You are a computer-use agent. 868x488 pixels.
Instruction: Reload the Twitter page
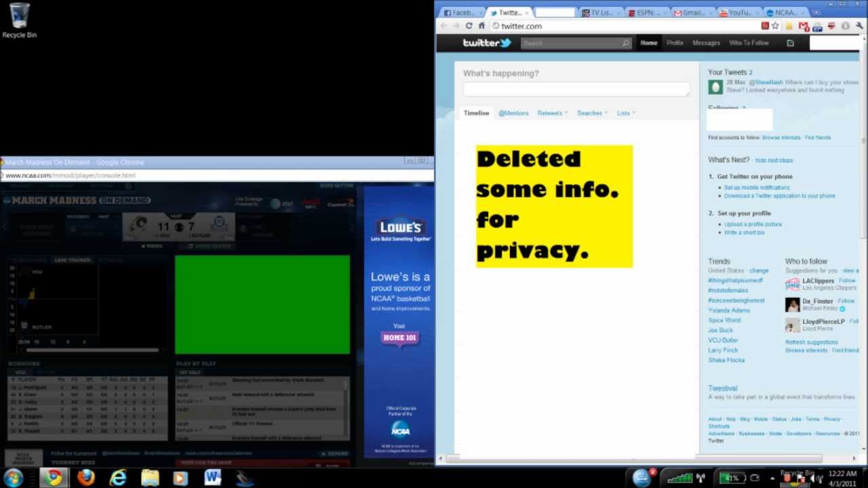(469, 26)
